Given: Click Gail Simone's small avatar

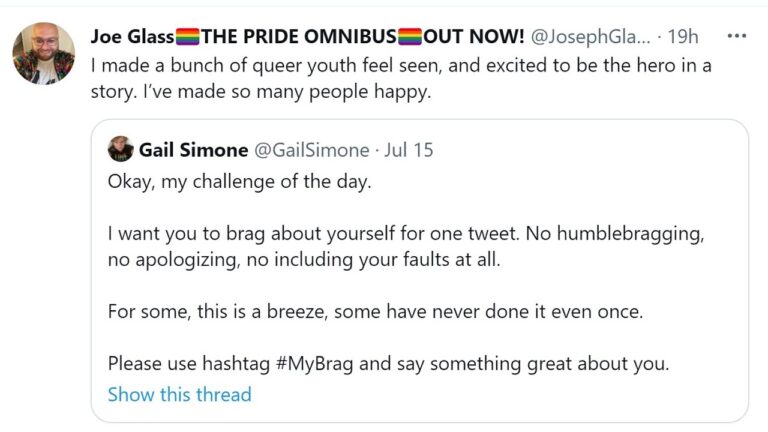Looking at the screenshot, I should (x=122, y=150).
